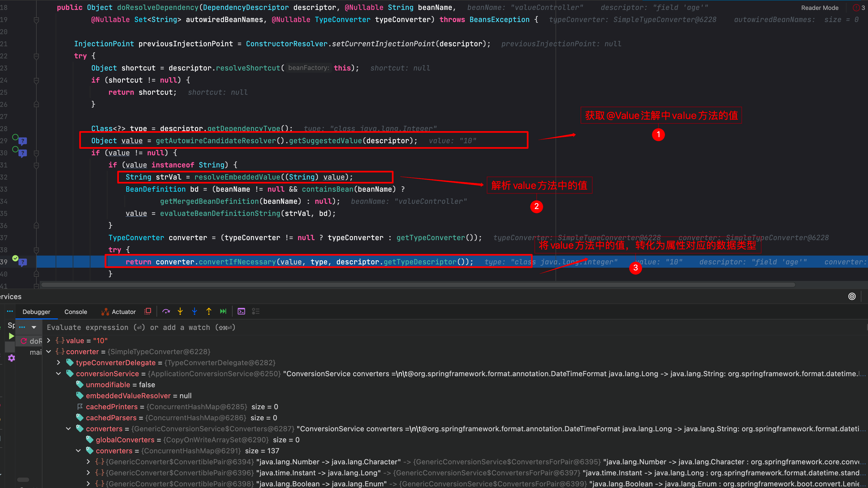Click the Step Over icon in debugger toolbar
The height and width of the screenshot is (488, 868).
(166, 311)
